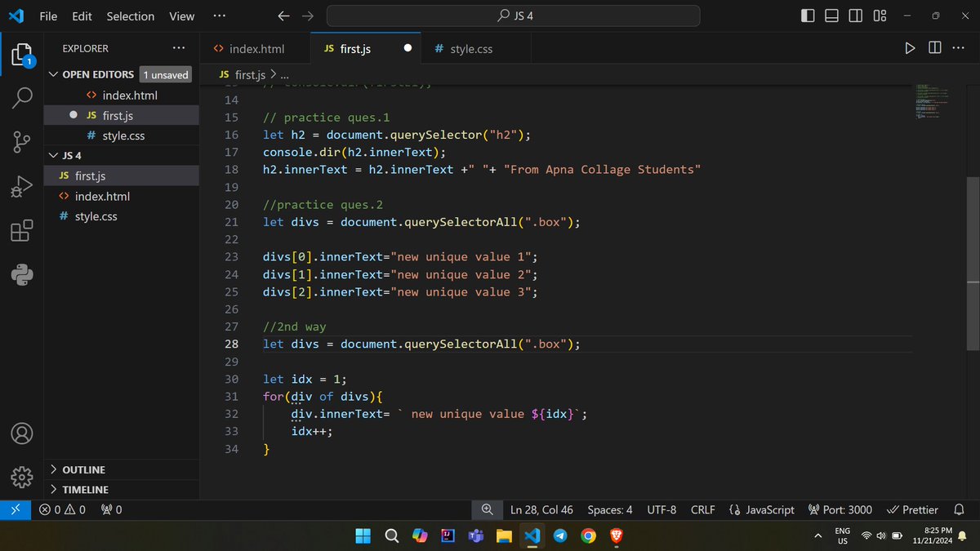The height and width of the screenshot is (551, 980).
Task: Click Live Server Port: 3000 status item
Action: [x=840, y=509]
